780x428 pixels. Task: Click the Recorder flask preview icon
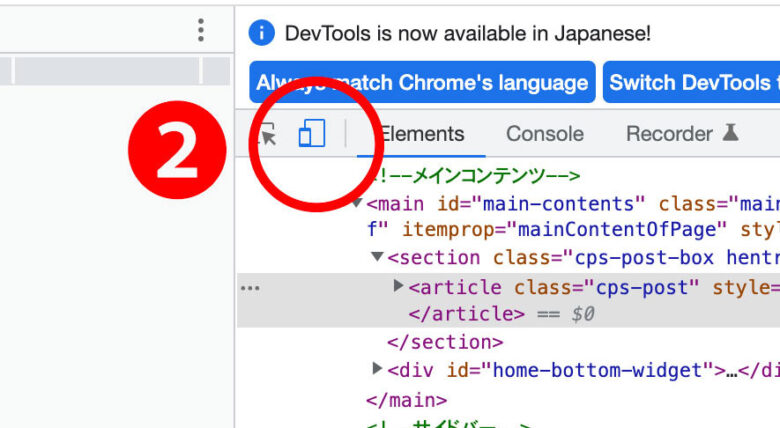tap(730, 133)
